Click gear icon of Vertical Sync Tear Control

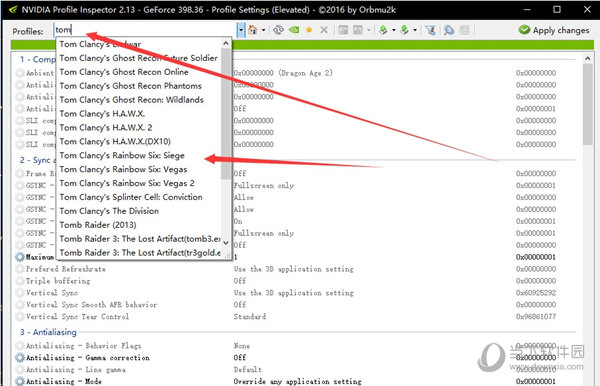click(20, 316)
